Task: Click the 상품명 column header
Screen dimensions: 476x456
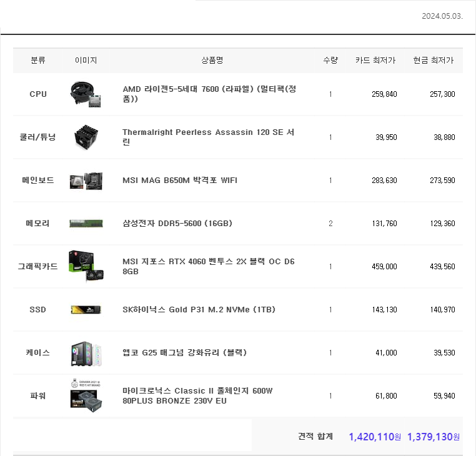Action: click(212, 61)
